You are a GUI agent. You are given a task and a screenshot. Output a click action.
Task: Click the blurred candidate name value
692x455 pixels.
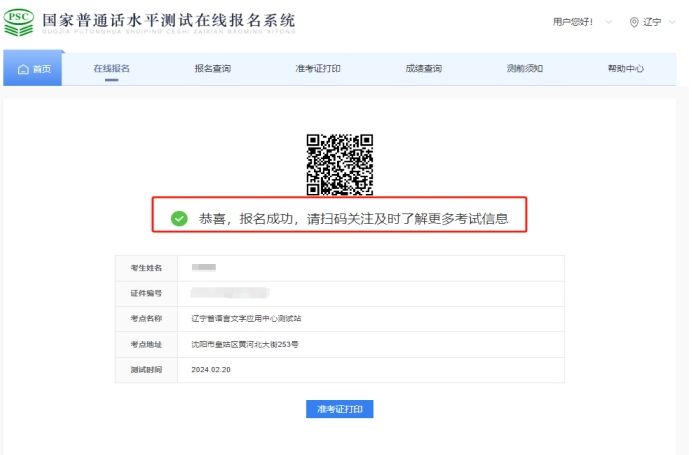[204, 267]
